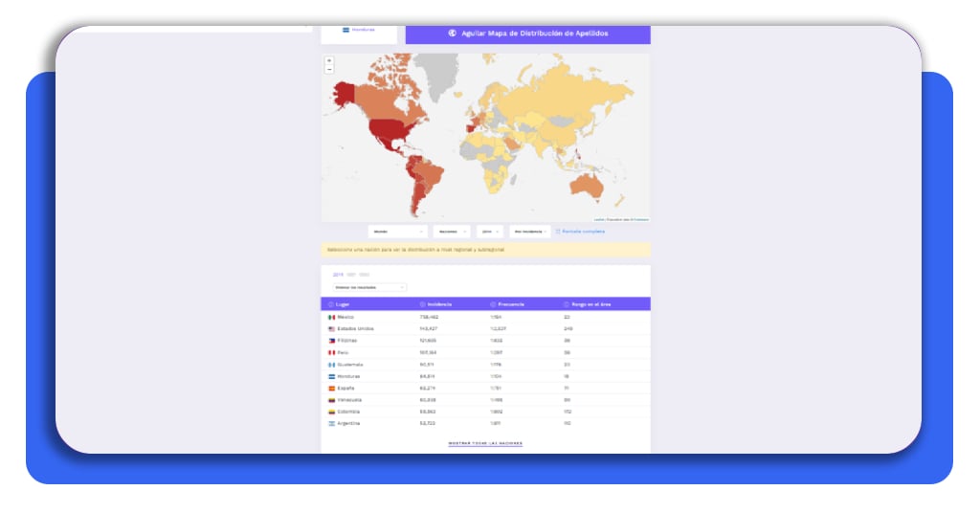Click the dark red United States on the map
Image resolution: width=980 pixels, height=513 pixels.
pos(391,129)
